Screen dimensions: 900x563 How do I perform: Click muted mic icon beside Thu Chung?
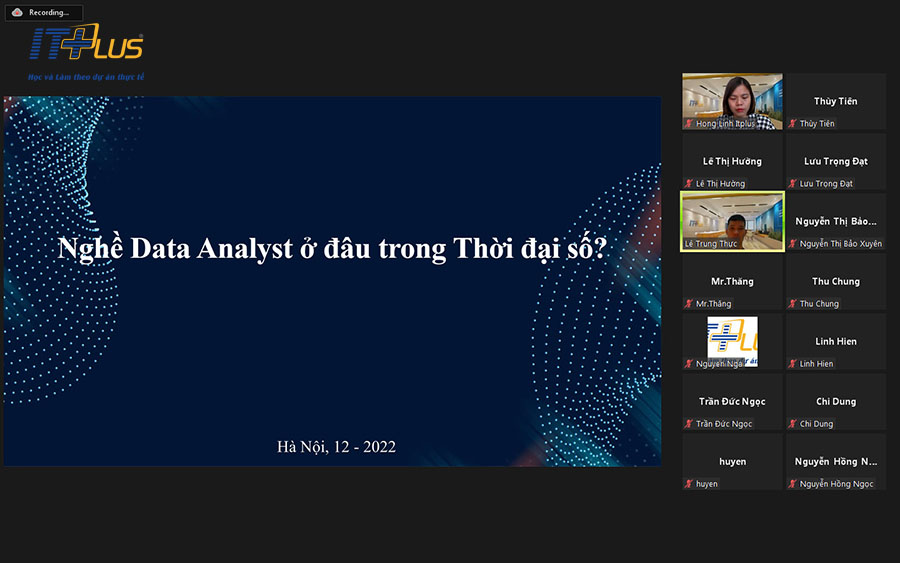click(793, 304)
